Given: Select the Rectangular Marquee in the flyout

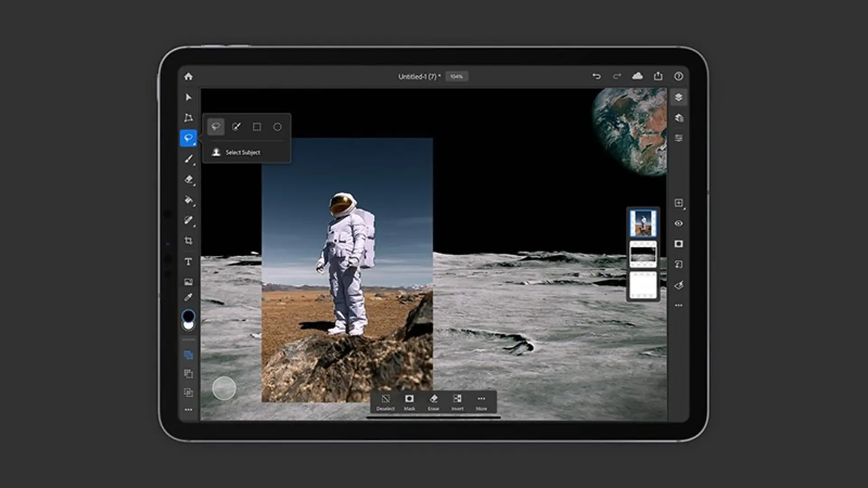Looking at the screenshot, I should pos(257,127).
